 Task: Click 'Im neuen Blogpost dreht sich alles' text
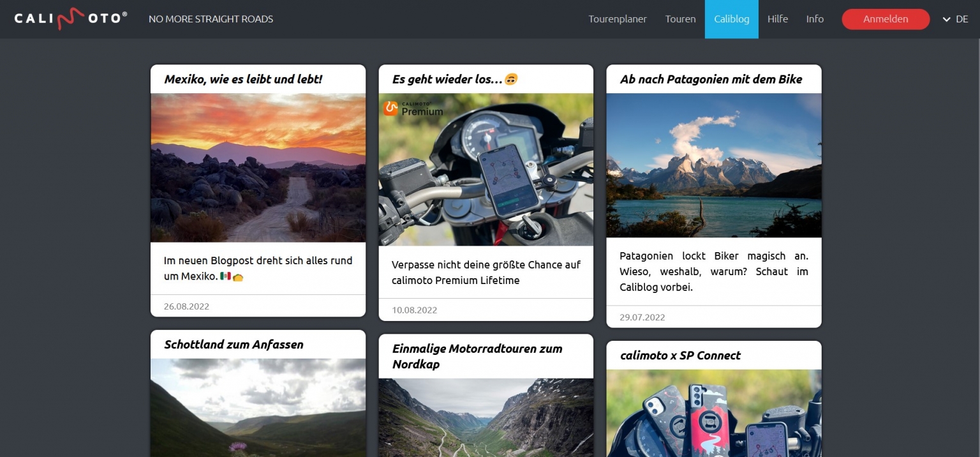click(x=258, y=269)
